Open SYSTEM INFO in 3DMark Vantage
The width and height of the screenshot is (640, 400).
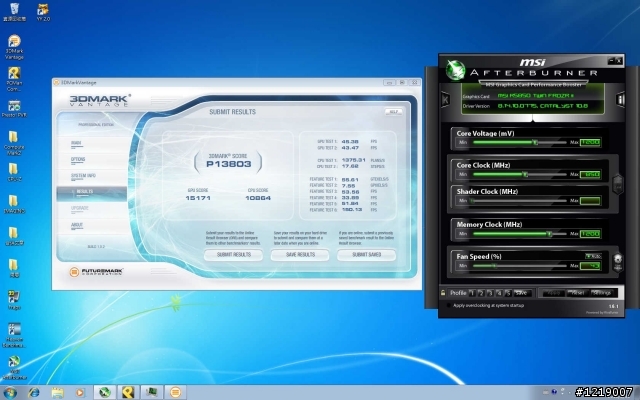[x=83, y=176]
